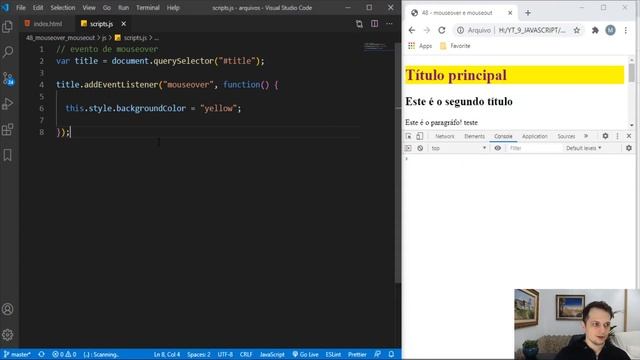Toggle the DevTools device toolbar
Screen dimensions: 640x360
[420, 136]
